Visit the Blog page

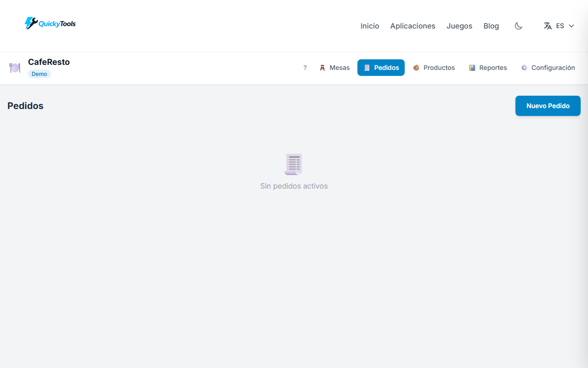pyautogui.click(x=491, y=26)
